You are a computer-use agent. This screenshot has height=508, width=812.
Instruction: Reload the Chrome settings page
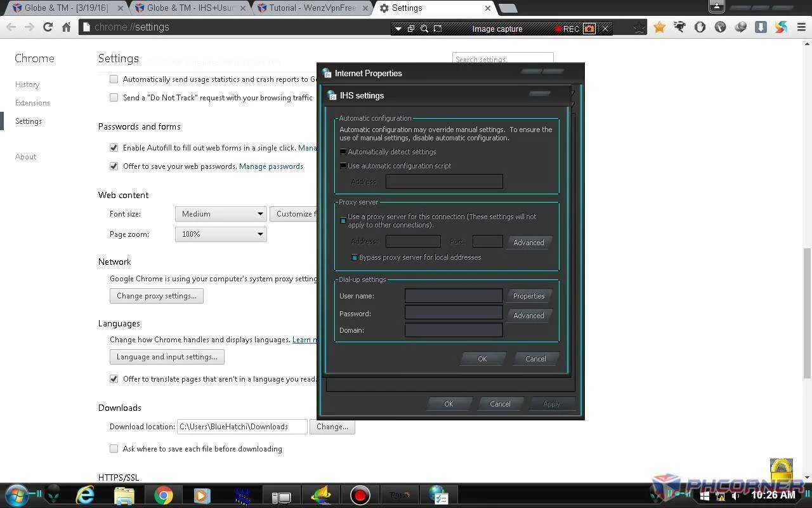click(48, 27)
